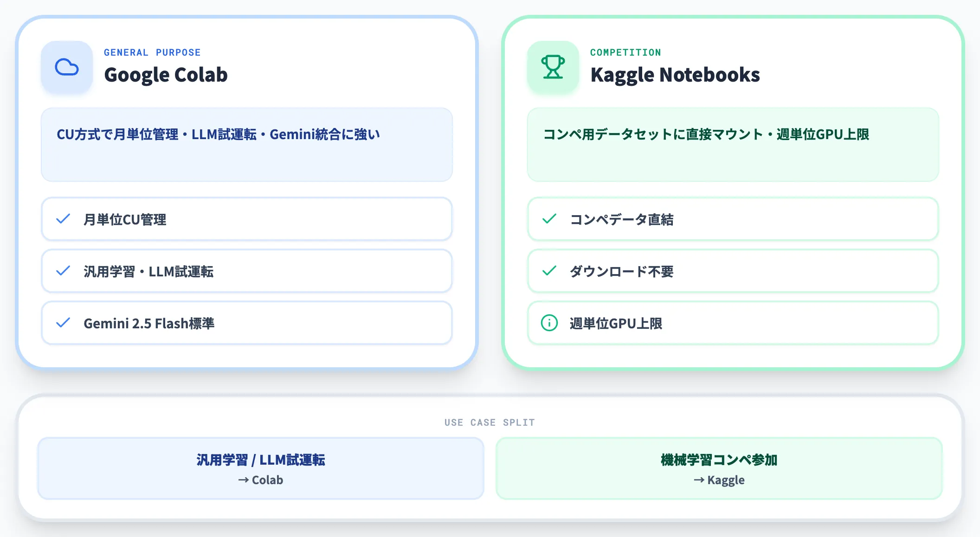Click the → Colab recommendation text
Image resolution: width=980 pixels, height=537 pixels.
pyautogui.click(x=261, y=480)
